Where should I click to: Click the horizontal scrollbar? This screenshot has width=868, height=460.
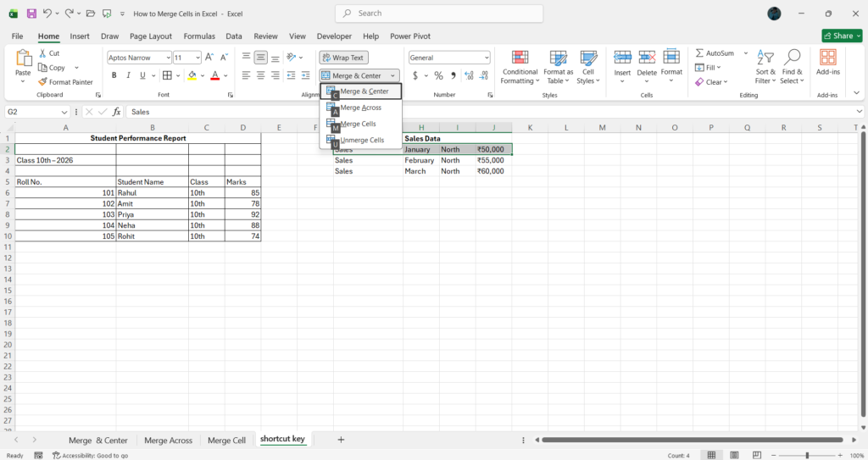[692, 440]
